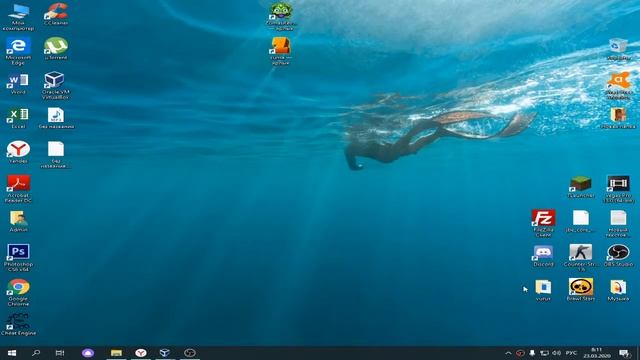The image size is (640, 360).
Task: Select the Новая папка folder
Action: [618, 118]
